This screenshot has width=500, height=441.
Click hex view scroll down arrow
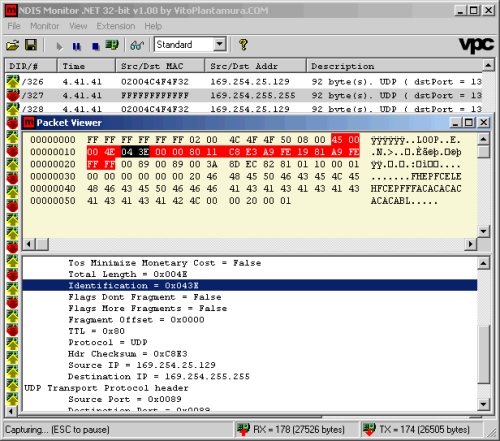[x=484, y=231]
